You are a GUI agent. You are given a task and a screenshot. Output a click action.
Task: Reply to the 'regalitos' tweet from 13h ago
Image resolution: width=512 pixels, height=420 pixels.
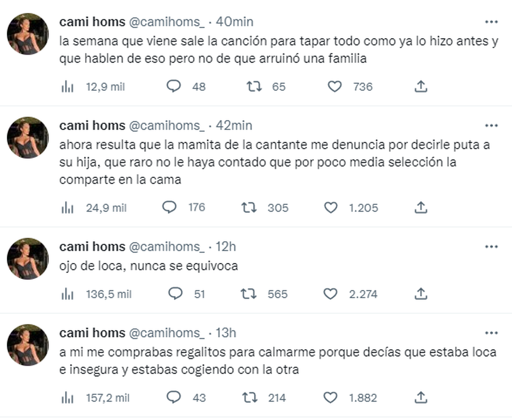[174, 398]
